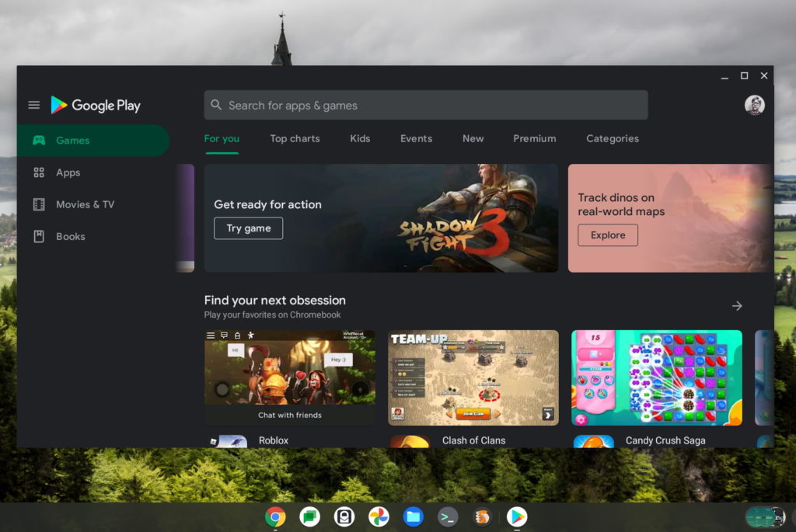Click the Clash of Clans app icon

click(x=410, y=441)
